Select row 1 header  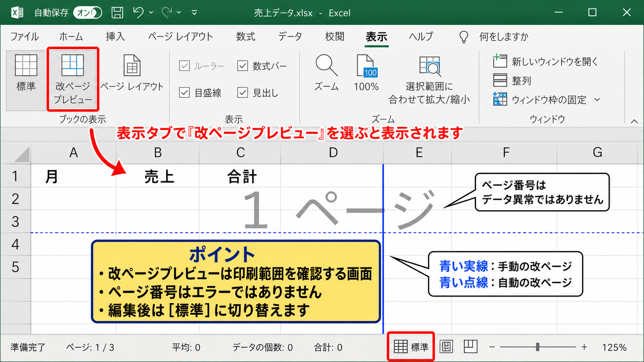tap(15, 176)
